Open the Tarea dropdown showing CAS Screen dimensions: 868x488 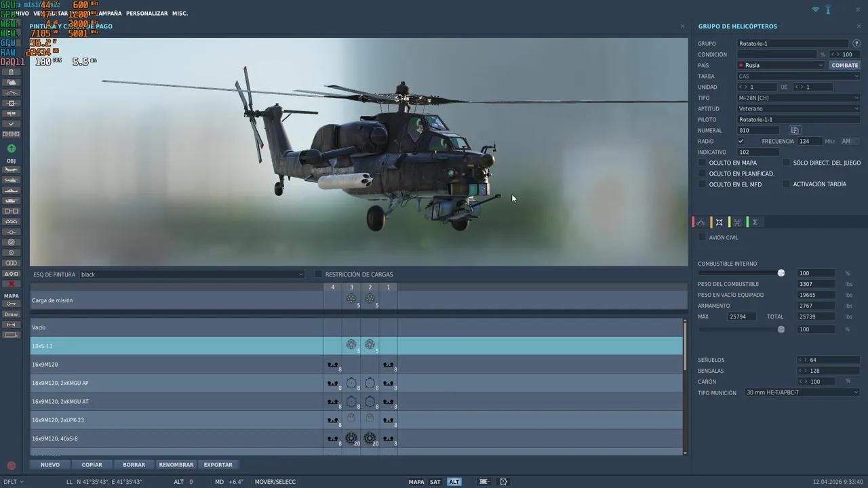[x=799, y=76]
